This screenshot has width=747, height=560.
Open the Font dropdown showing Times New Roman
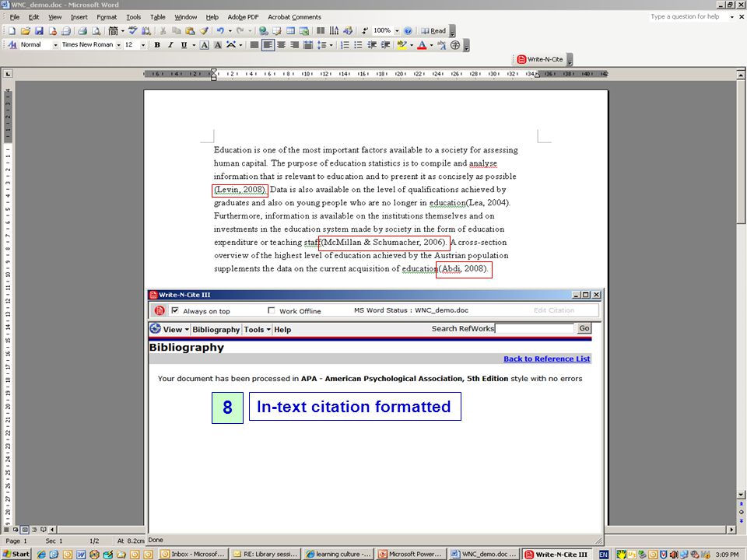118,45
